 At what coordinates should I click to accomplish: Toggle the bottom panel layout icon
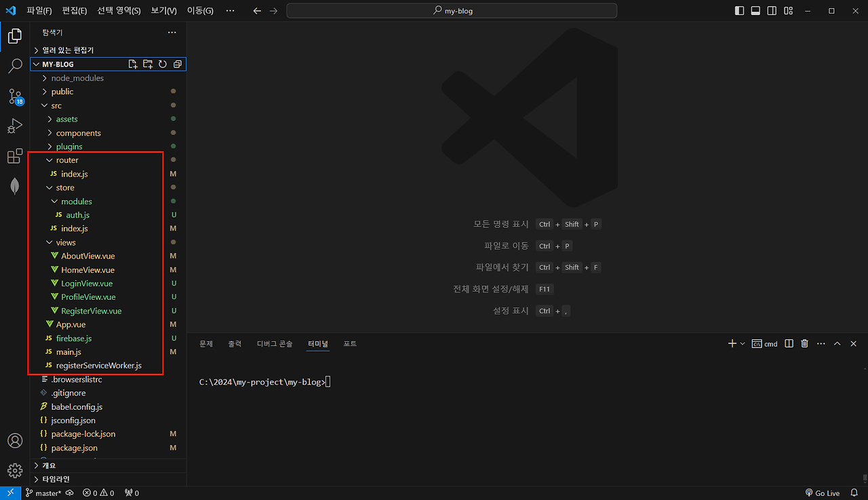click(755, 11)
